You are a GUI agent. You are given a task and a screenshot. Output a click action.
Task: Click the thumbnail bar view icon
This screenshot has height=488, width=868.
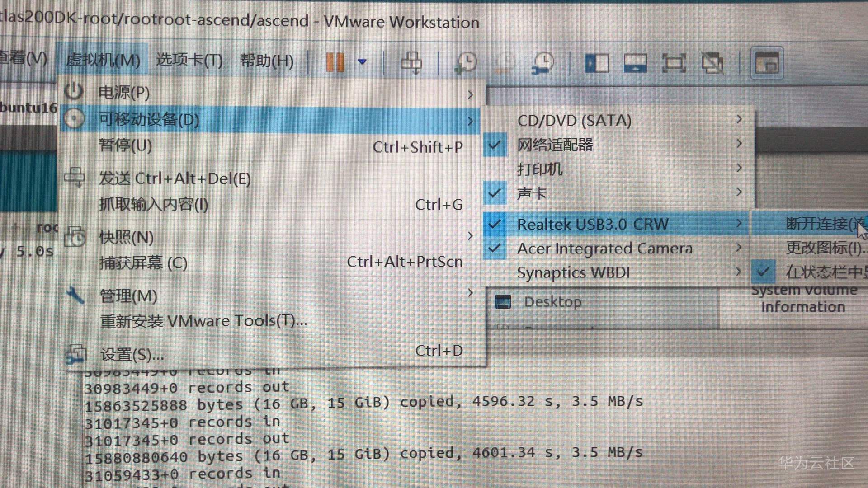[x=635, y=63]
